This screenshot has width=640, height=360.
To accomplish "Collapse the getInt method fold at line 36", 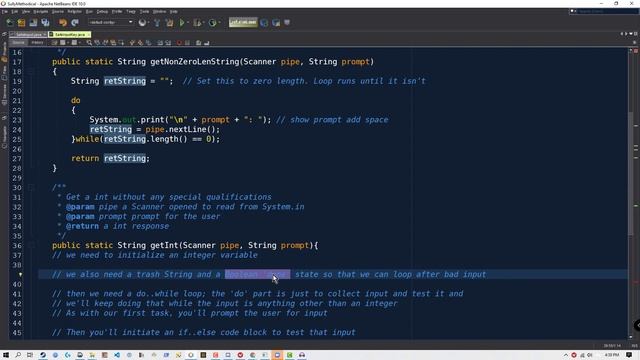I will (x=31, y=245).
